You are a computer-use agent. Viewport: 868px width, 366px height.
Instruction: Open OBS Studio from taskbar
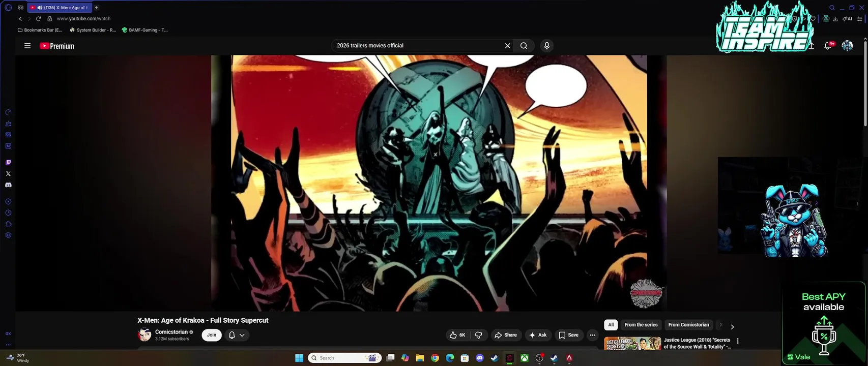tap(539, 358)
